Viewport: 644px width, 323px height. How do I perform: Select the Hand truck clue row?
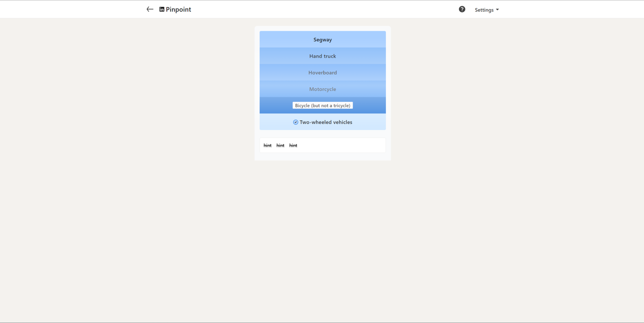[x=322, y=56]
